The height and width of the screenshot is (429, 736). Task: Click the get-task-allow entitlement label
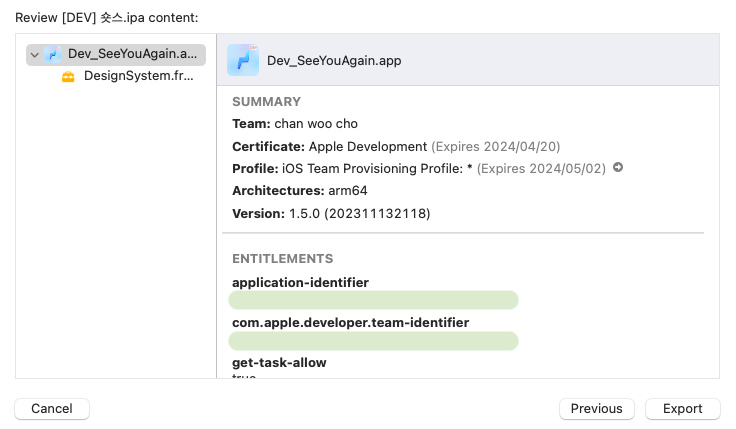pyautogui.click(x=279, y=362)
